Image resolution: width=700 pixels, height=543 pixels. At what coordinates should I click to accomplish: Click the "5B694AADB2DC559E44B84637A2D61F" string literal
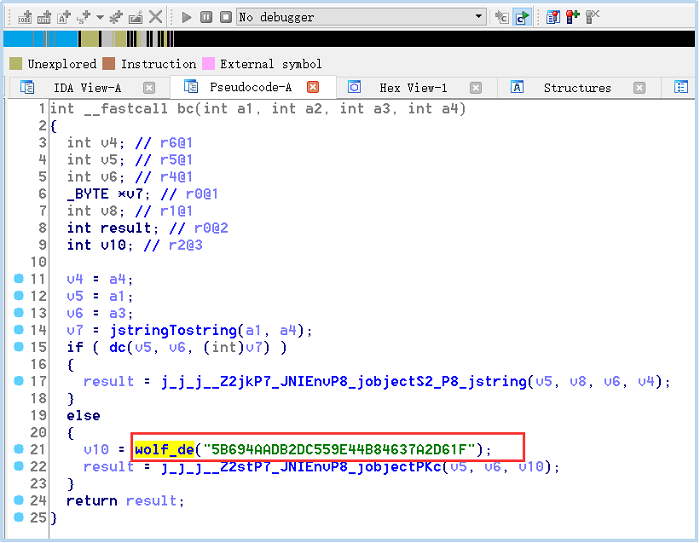[339, 449]
